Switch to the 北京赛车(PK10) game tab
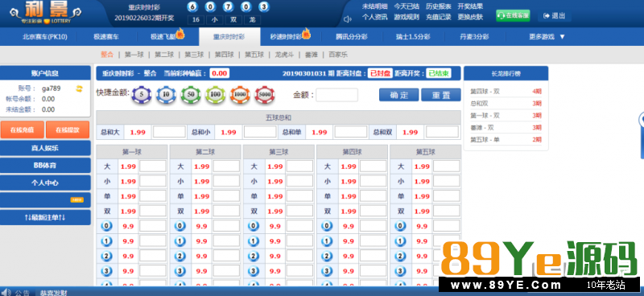644x296 pixels. [45, 36]
